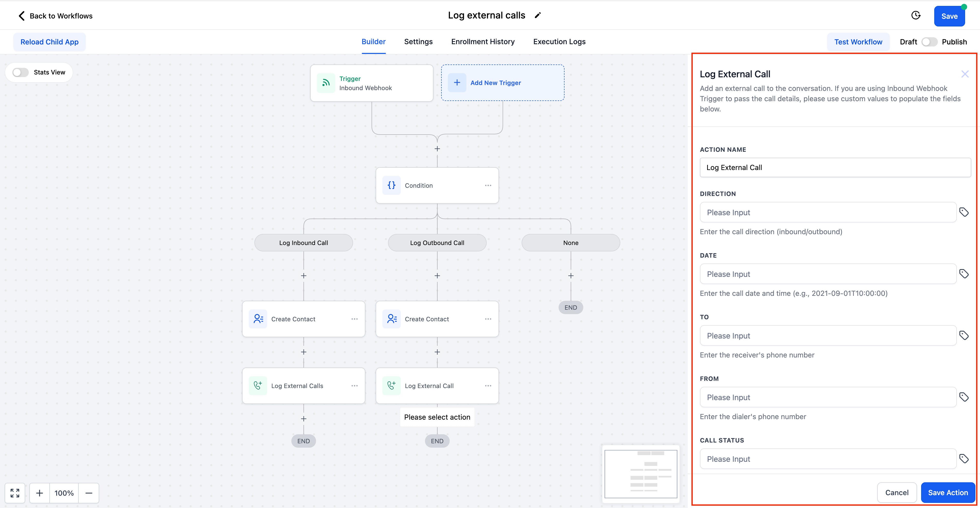980x508 pixels.
Task: Zoom out using the minus icon
Action: click(89, 493)
